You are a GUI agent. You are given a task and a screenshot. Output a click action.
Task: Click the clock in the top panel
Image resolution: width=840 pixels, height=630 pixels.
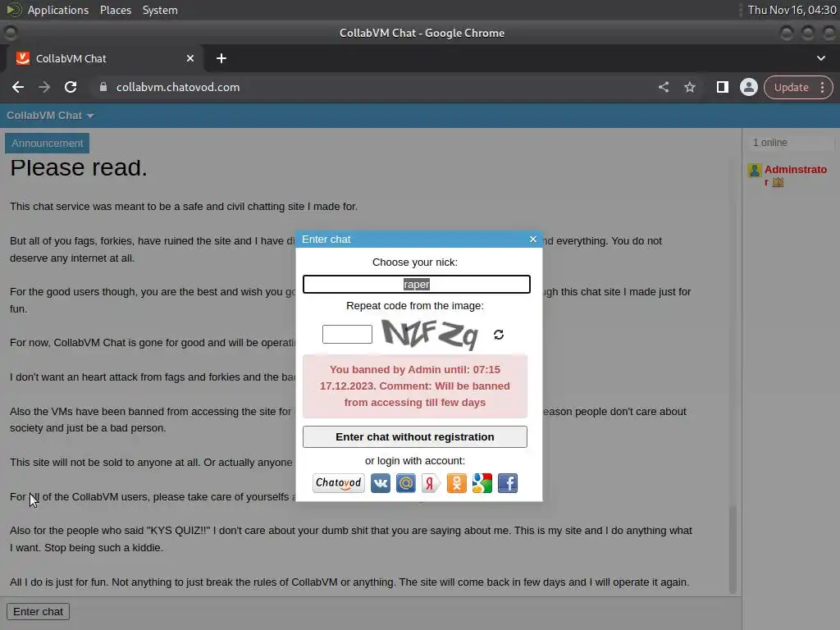point(792,10)
